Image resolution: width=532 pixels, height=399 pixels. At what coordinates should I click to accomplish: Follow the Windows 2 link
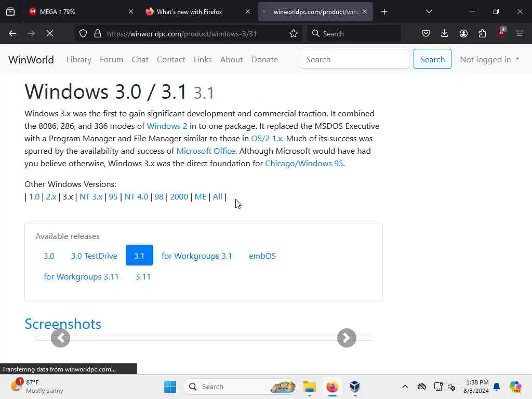167,126
